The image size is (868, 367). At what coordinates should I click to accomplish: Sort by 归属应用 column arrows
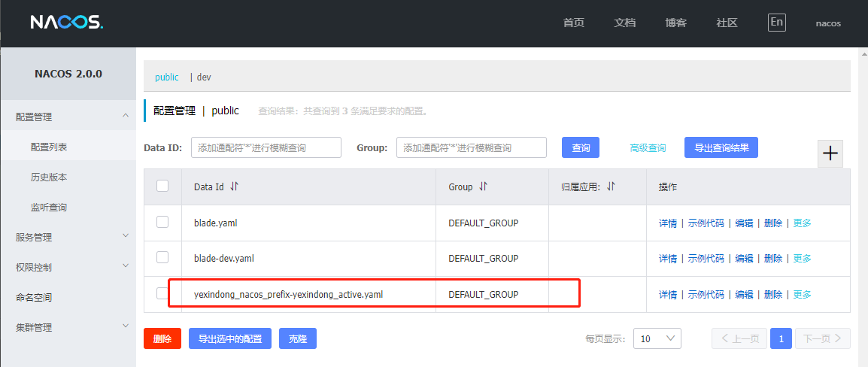612,187
